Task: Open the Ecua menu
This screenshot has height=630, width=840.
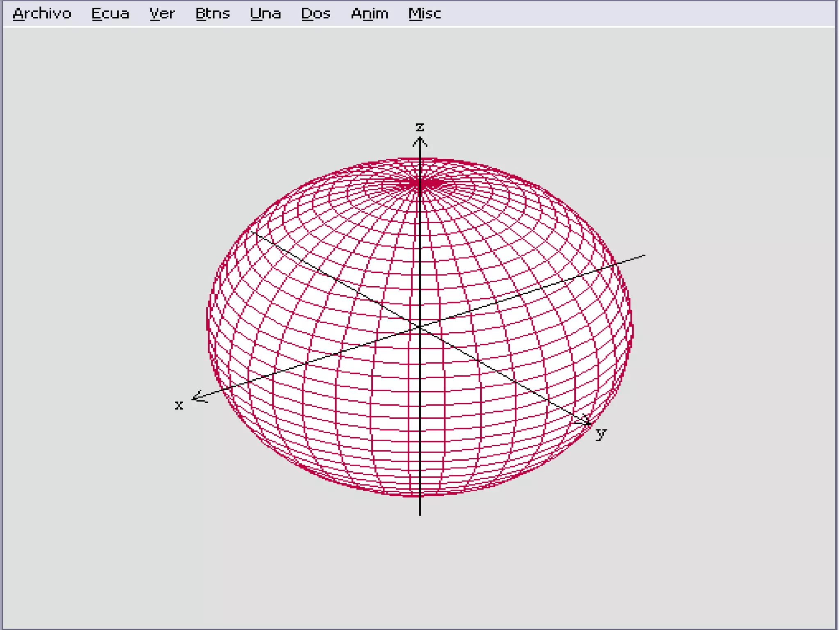Action: [x=110, y=14]
